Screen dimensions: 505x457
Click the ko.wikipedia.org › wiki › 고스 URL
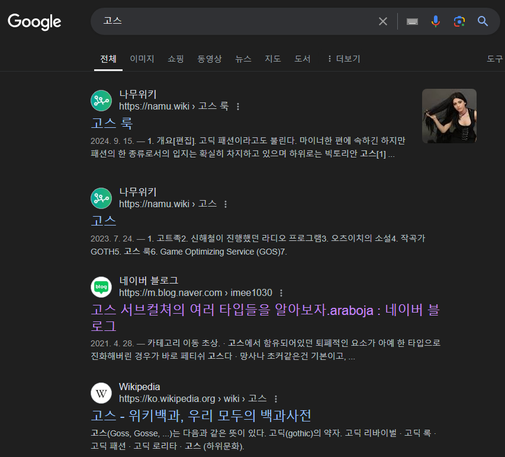click(x=193, y=398)
